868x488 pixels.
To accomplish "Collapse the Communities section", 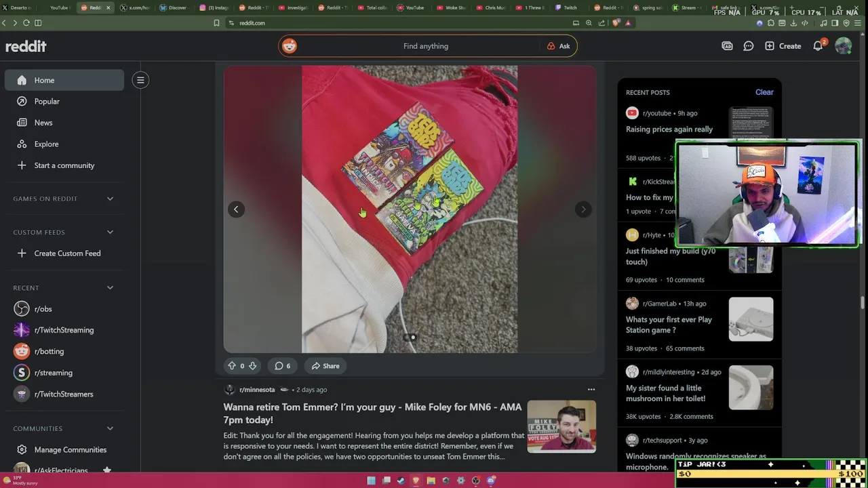I will click(x=110, y=428).
